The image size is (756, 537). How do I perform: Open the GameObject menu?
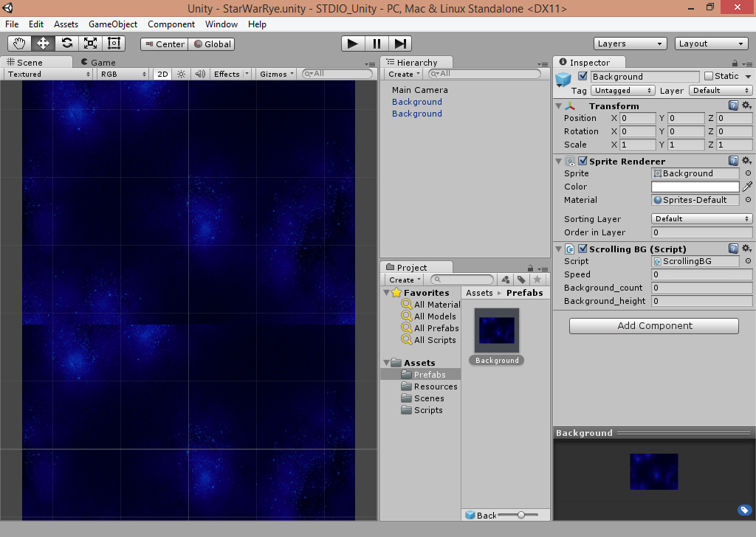pos(113,24)
